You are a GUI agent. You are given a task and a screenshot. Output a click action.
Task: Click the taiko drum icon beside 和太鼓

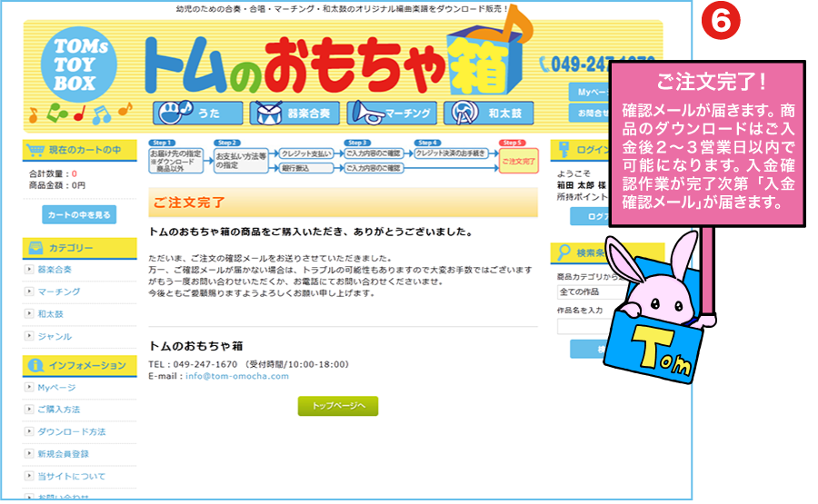click(464, 113)
